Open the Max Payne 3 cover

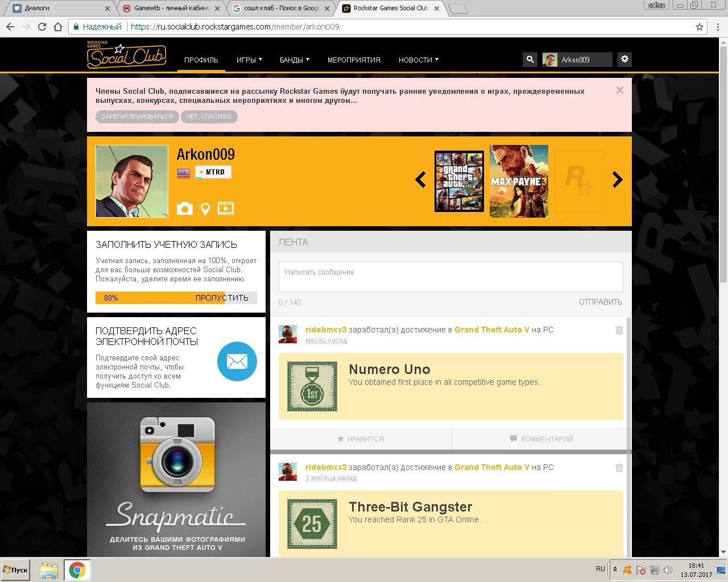(519, 181)
